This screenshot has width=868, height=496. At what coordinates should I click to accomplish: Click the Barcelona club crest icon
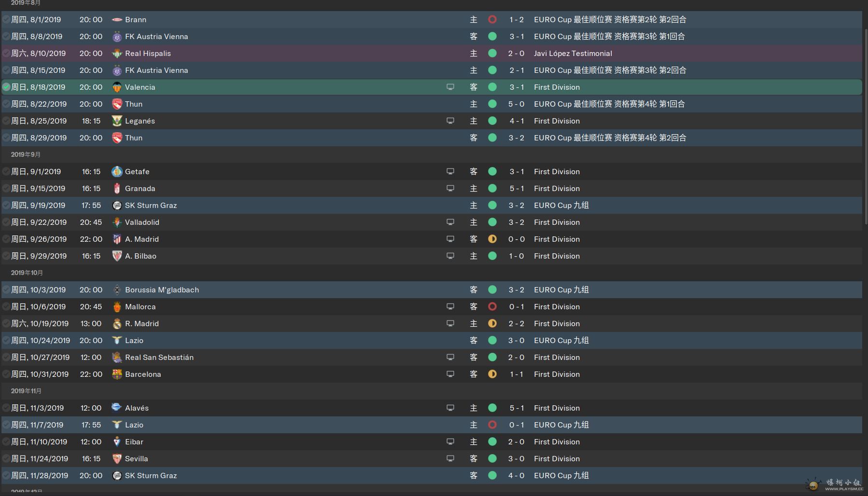pyautogui.click(x=117, y=374)
